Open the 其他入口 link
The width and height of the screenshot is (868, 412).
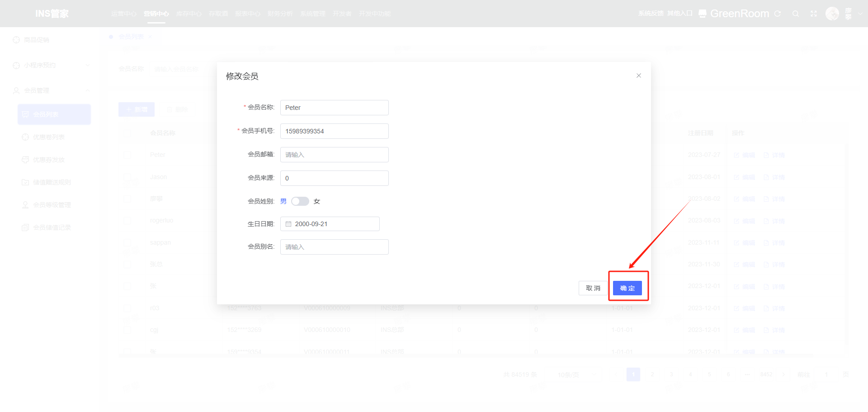click(679, 14)
